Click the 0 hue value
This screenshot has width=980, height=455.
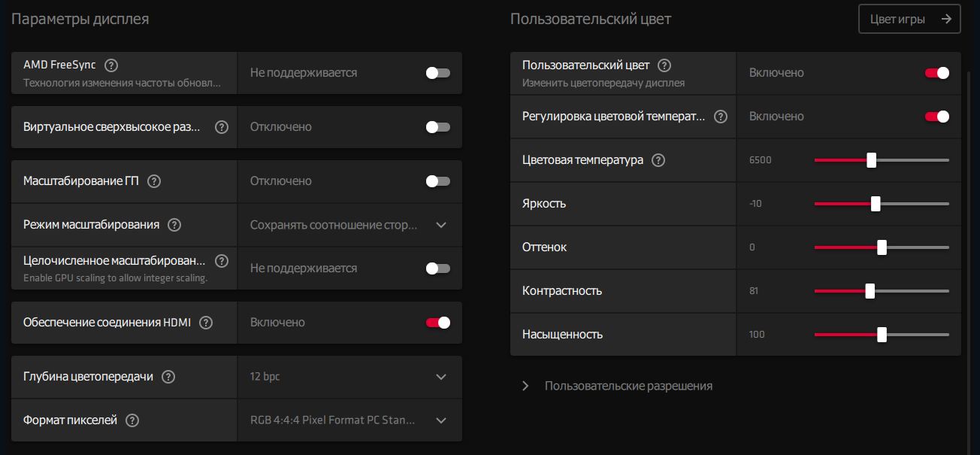[752, 247]
